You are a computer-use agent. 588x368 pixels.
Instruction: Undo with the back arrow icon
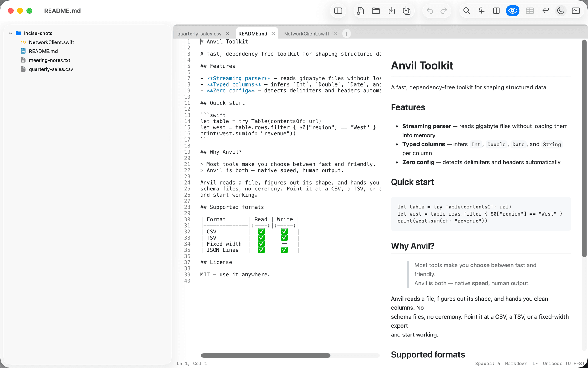click(x=430, y=11)
